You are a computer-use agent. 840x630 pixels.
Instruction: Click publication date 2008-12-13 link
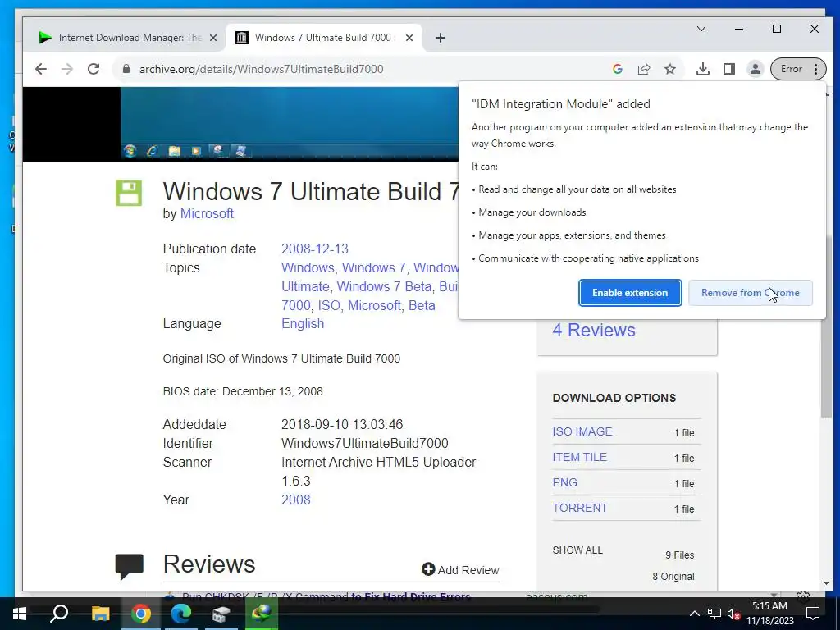[x=315, y=249]
